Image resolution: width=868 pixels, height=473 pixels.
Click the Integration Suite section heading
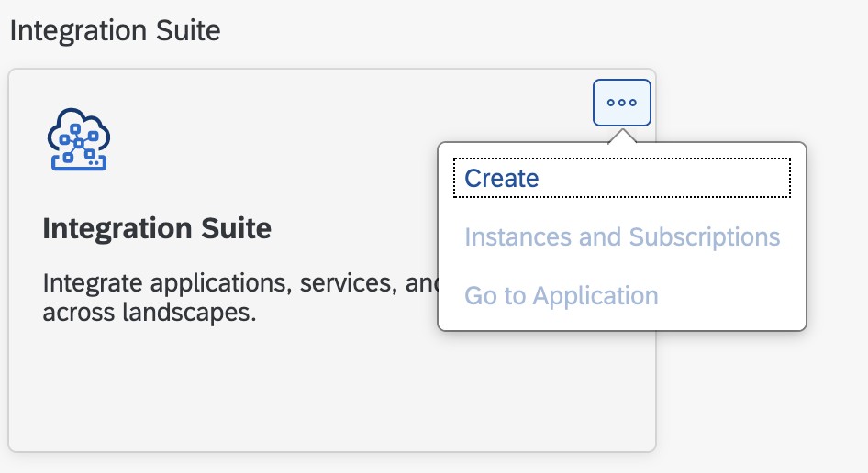[x=115, y=30]
